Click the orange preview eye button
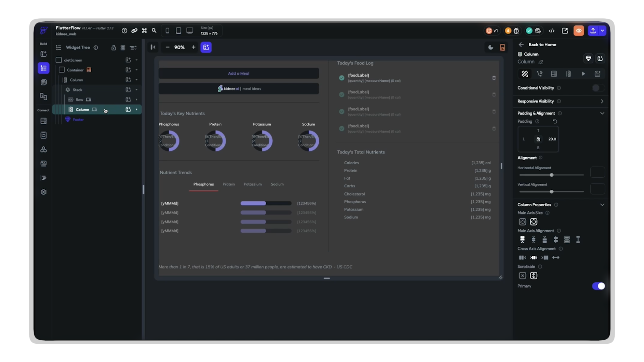Image resolution: width=644 pixels, height=362 pixels. 579,31
